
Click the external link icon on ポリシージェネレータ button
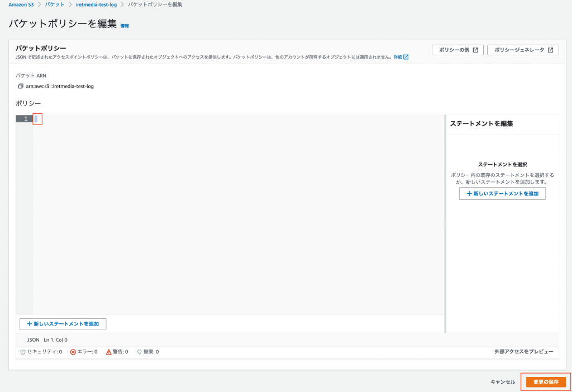(x=550, y=50)
